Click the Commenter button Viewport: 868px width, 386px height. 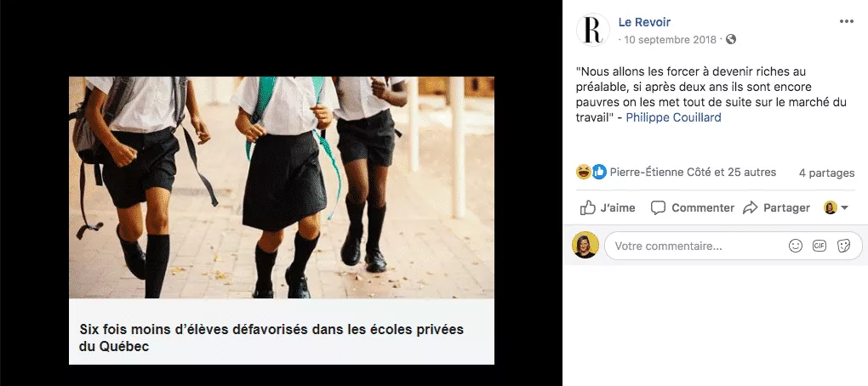pyautogui.click(x=692, y=208)
